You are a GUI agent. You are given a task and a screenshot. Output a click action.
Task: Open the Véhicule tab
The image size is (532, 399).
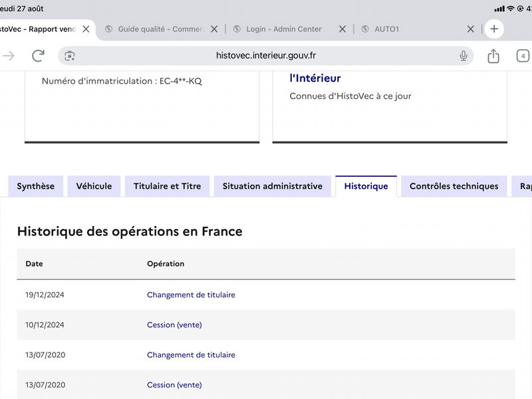[x=94, y=186]
